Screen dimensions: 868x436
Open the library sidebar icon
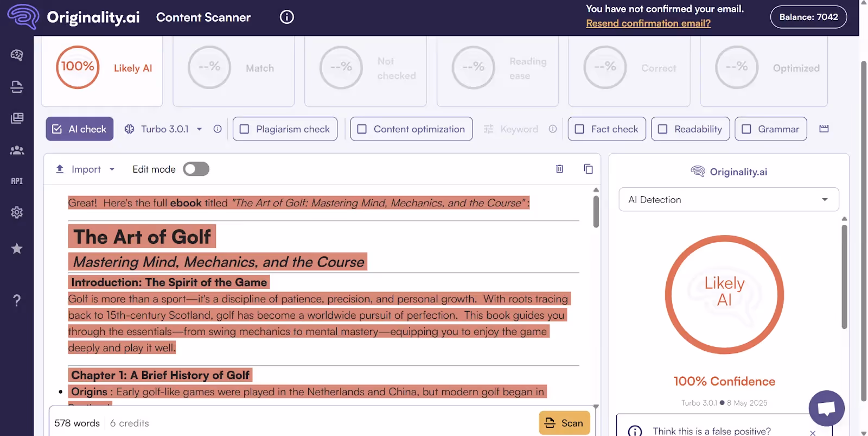click(17, 118)
